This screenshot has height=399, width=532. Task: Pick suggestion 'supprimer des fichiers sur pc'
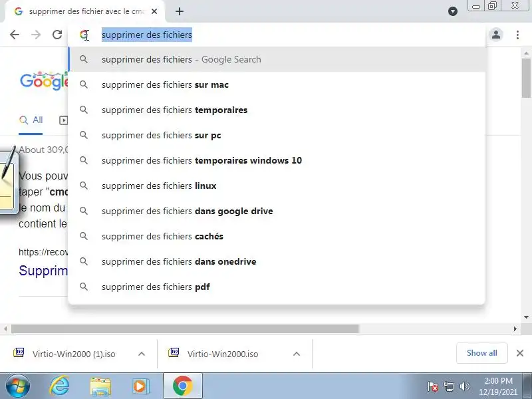pos(277,136)
